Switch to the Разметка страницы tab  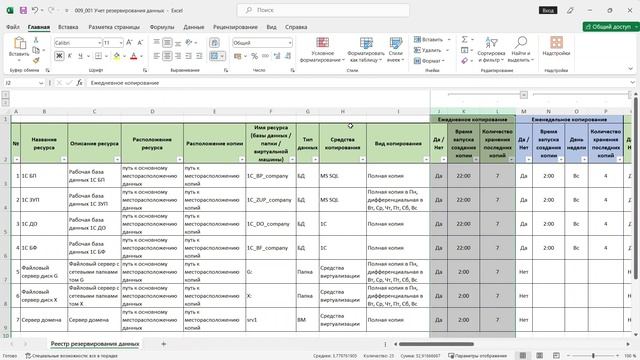click(x=114, y=27)
